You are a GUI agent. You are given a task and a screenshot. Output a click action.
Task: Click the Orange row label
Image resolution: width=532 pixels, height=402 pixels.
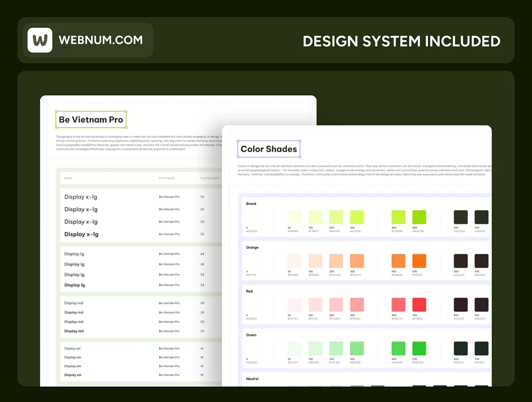coord(252,248)
